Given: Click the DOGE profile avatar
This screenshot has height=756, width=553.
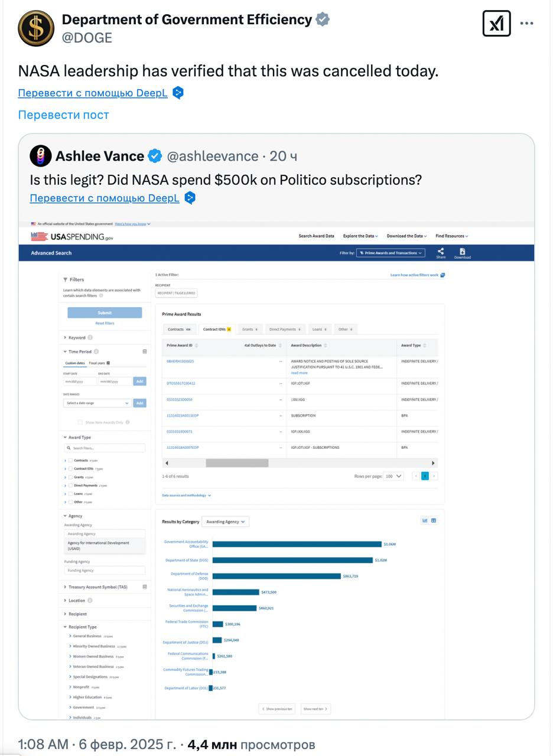Looking at the screenshot, I should [36, 28].
